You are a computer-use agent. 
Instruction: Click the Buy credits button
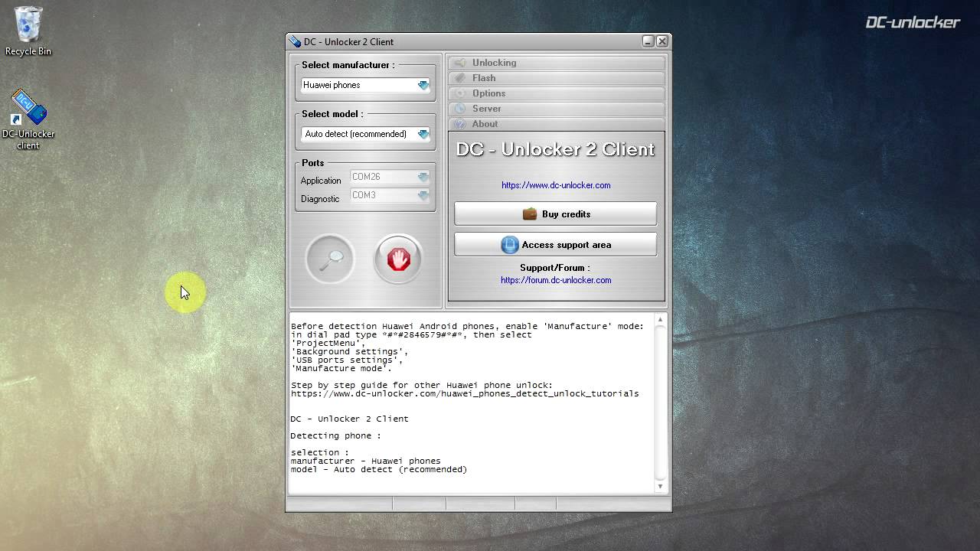556,214
